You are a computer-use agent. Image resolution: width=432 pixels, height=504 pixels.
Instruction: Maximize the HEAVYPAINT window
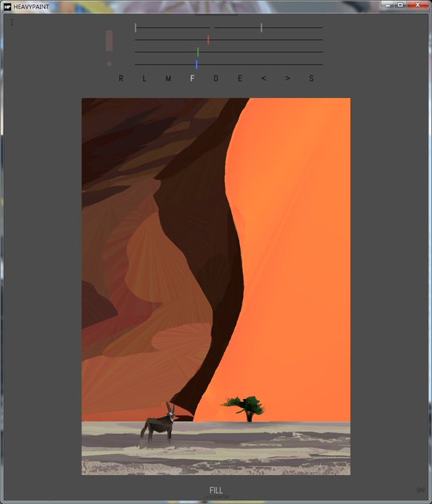[400, 5]
